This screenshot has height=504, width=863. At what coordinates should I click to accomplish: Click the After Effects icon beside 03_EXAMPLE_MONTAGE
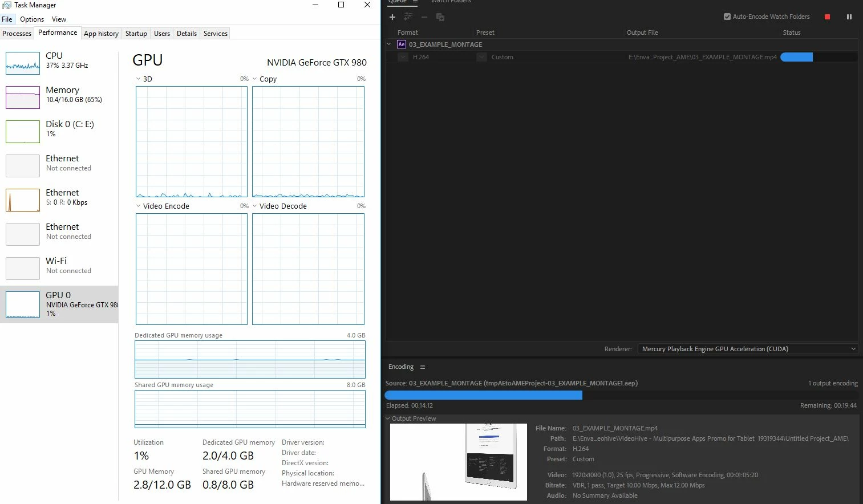402,44
